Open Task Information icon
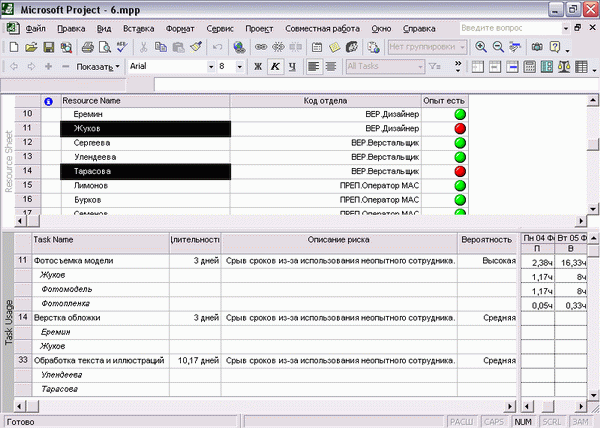 pos(317,47)
